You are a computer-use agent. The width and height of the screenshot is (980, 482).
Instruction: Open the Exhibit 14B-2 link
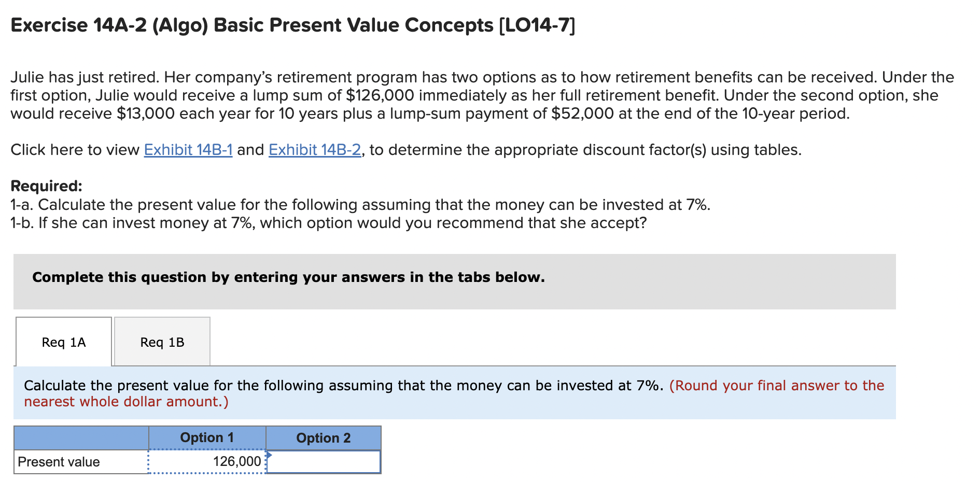coord(314,150)
